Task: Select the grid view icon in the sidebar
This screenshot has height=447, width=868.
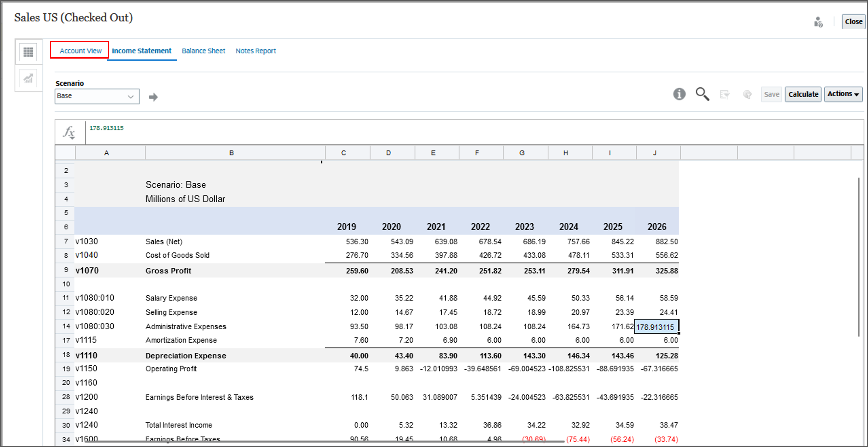Action: 28,52
